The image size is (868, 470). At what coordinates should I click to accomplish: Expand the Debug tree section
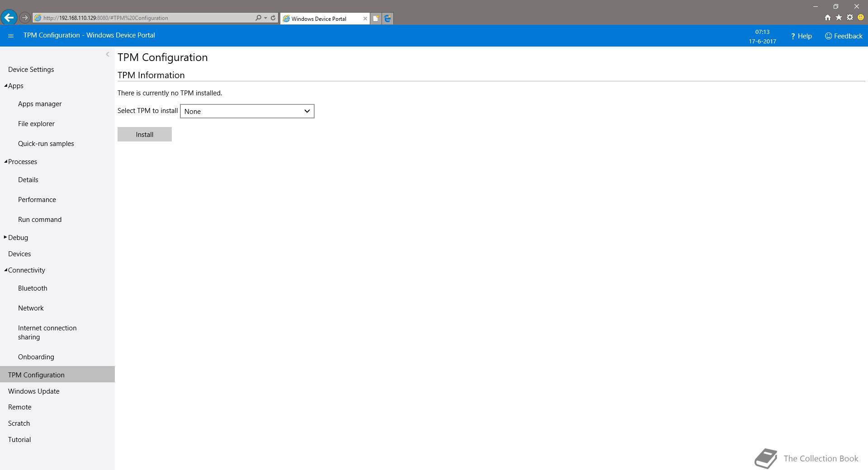click(x=5, y=237)
